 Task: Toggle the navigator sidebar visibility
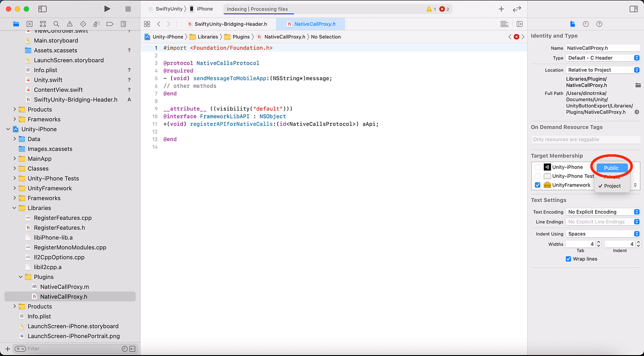point(42,9)
